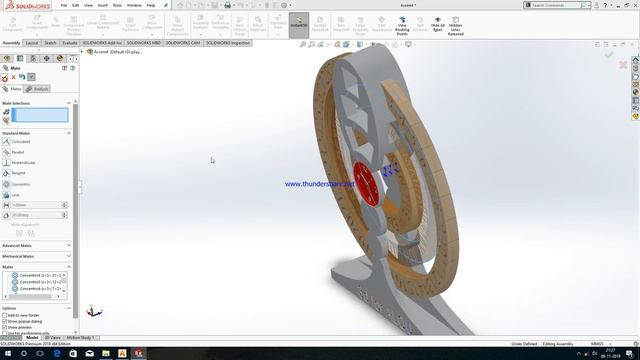The image size is (640, 360).
Task: Uncheck Show preview checkbox
Action: pyautogui.click(x=4, y=327)
